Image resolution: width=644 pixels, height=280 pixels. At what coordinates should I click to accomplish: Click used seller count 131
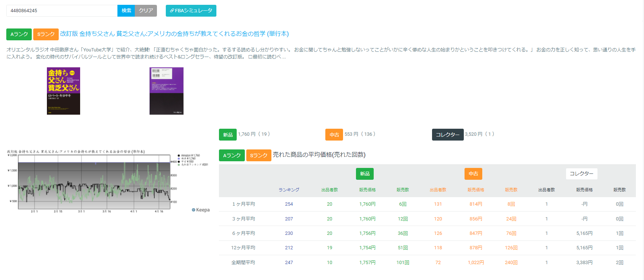pyautogui.click(x=438, y=204)
